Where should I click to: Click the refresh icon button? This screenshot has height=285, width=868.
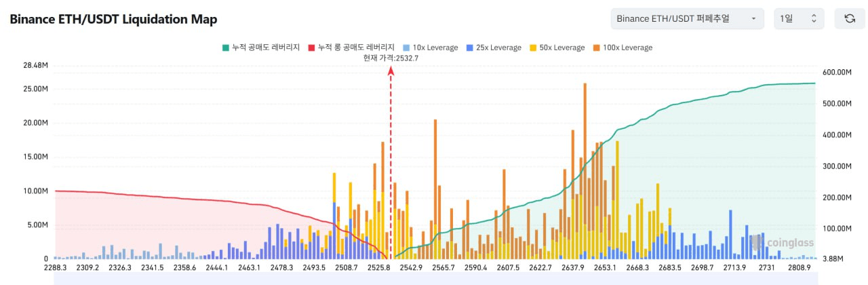tap(850, 18)
